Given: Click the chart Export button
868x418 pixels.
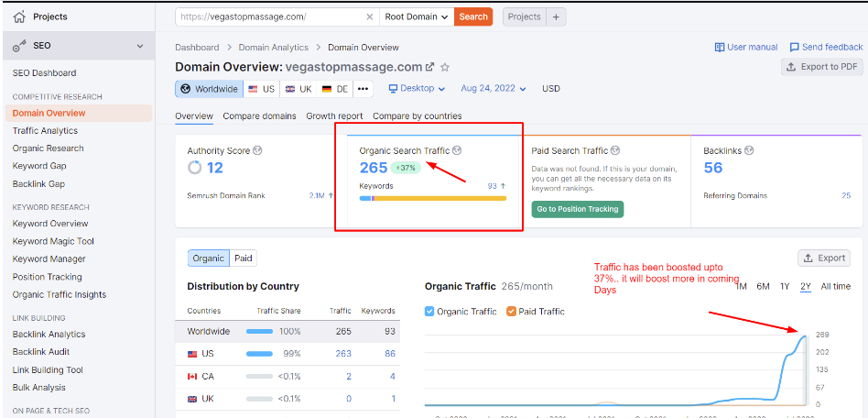Looking at the screenshot, I should click(x=824, y=258).
